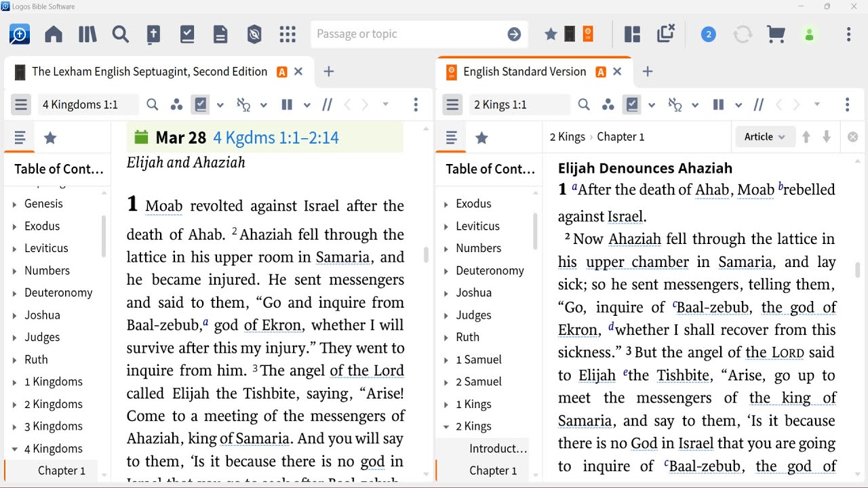Toggle parallel resources slashes in ESV panel
The image size is (868, 488).
pyautogui.click(x=759, y=104)
